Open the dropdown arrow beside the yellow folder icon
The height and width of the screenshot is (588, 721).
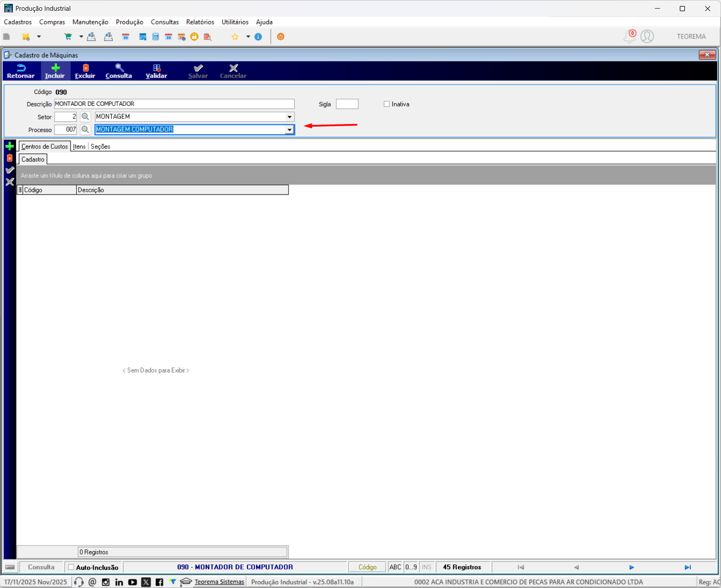39,36
